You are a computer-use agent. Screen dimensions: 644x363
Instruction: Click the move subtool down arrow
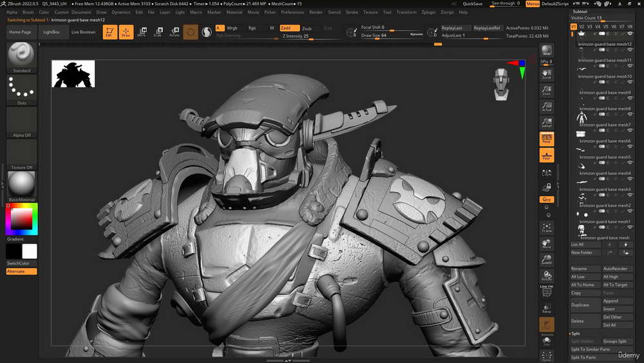(x=625, y=244)
